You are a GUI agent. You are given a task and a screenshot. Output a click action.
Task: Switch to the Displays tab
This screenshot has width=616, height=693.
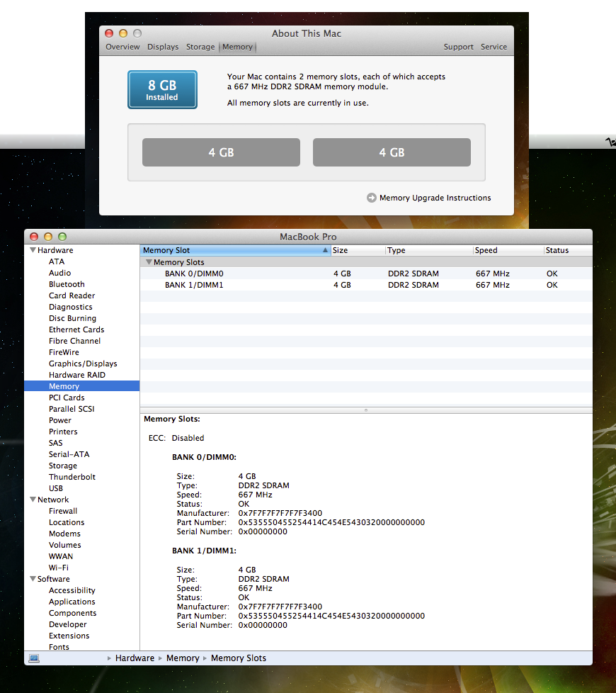pyautogui.click(x=163, y=47)
